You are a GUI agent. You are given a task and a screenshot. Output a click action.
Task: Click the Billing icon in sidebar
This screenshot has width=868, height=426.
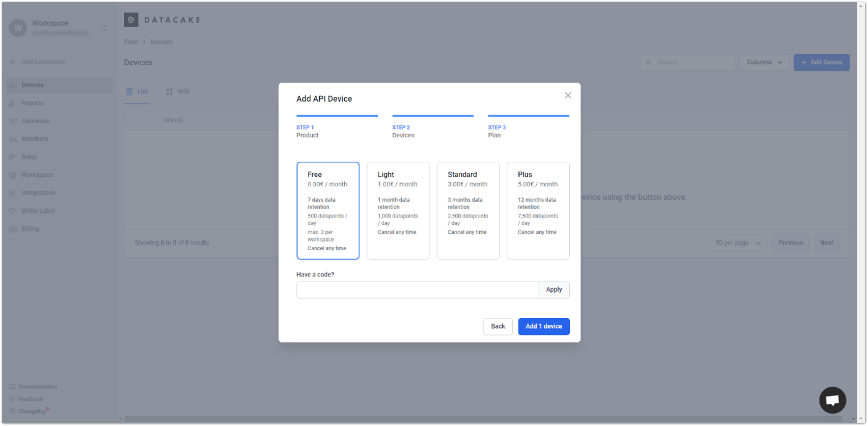[x=13, y=229]
